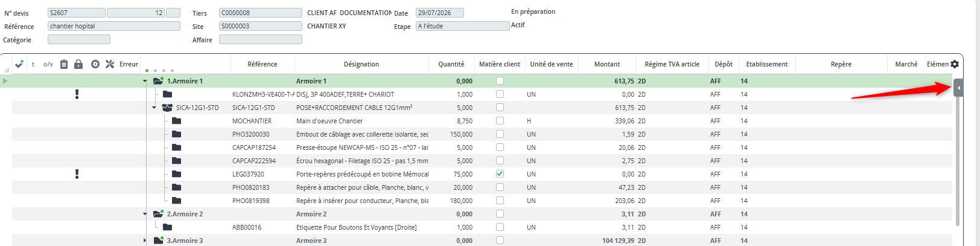Click the o/v column header

coord(48,64)
